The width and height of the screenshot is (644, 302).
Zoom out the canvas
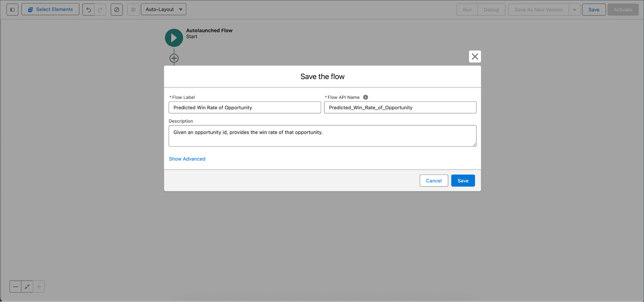[x=15, y=287]
